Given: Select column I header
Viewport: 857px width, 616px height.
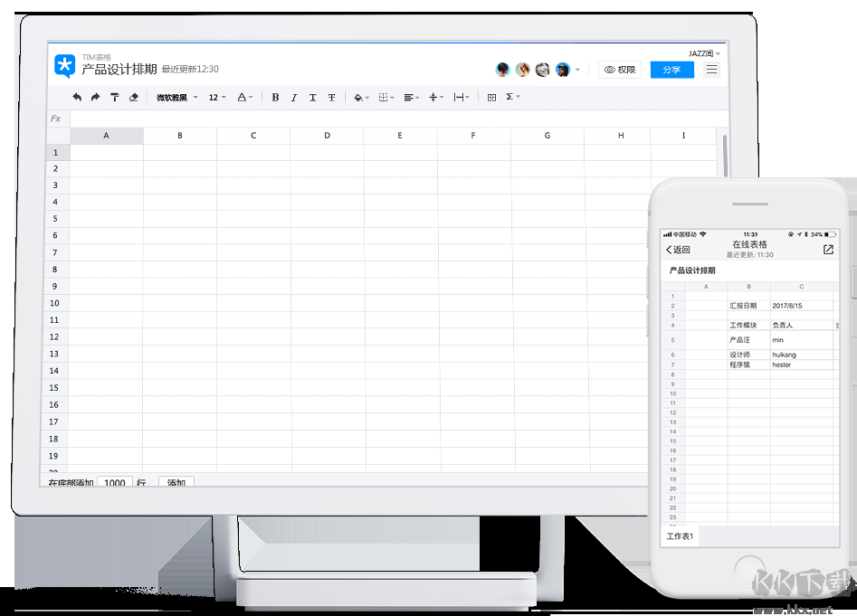Looking at the screenshot, I should point(683,136).
